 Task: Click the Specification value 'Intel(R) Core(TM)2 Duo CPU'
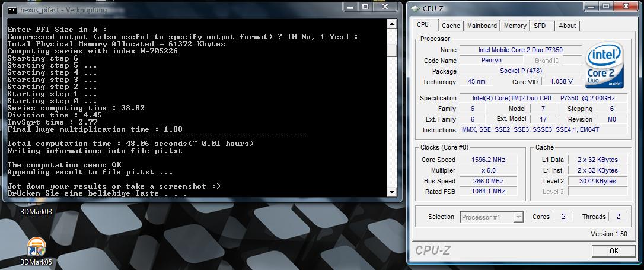tap(543, 98)
